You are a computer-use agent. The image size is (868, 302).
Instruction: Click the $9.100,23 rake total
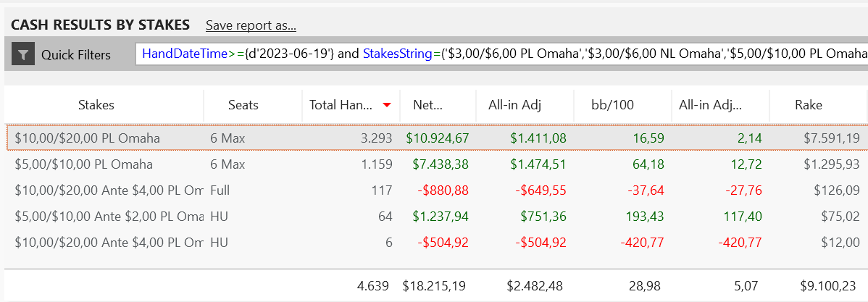(829, 286)
